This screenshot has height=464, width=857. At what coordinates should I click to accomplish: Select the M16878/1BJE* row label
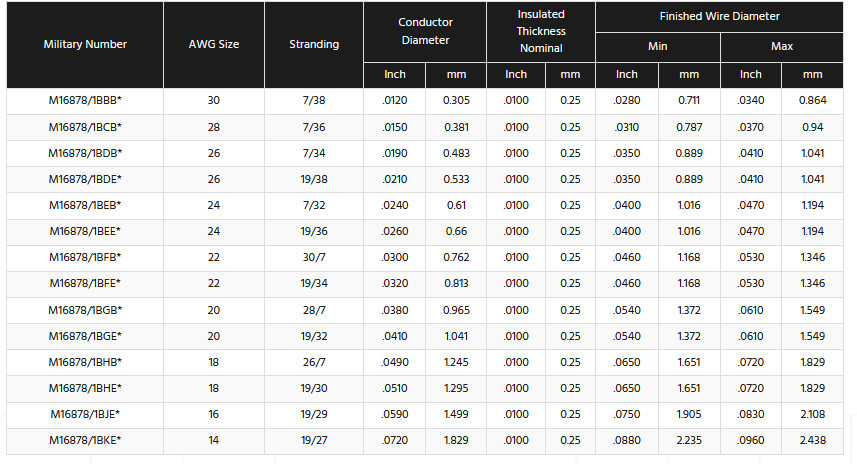pos(85,414)
